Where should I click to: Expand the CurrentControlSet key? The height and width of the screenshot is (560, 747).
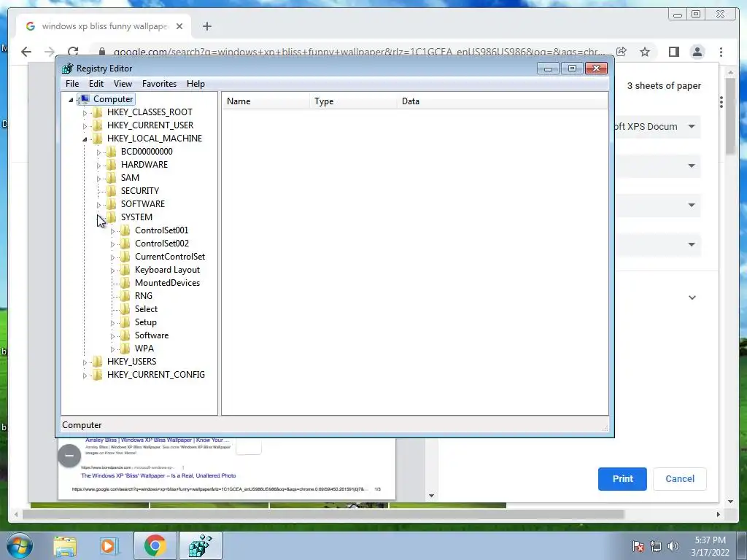(x=112, y=257)
